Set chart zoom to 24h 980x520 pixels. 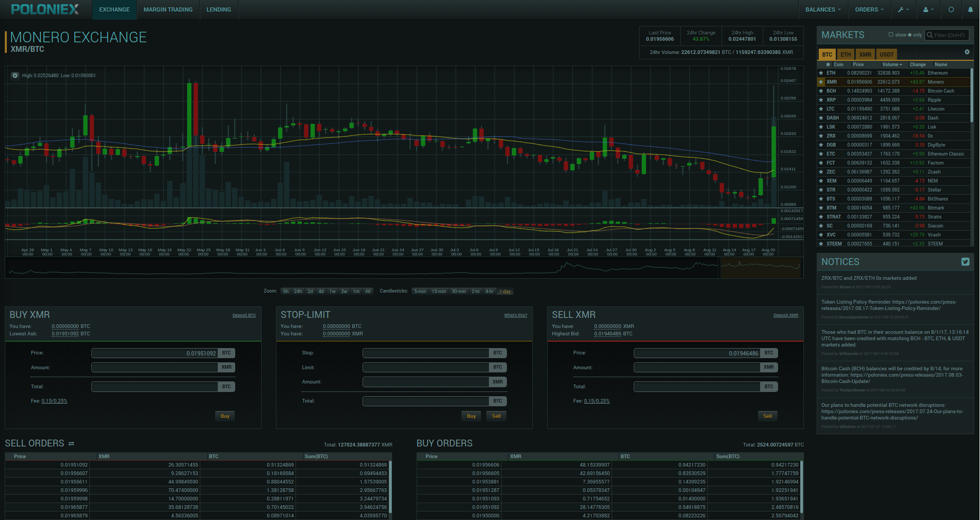(298, 291)
